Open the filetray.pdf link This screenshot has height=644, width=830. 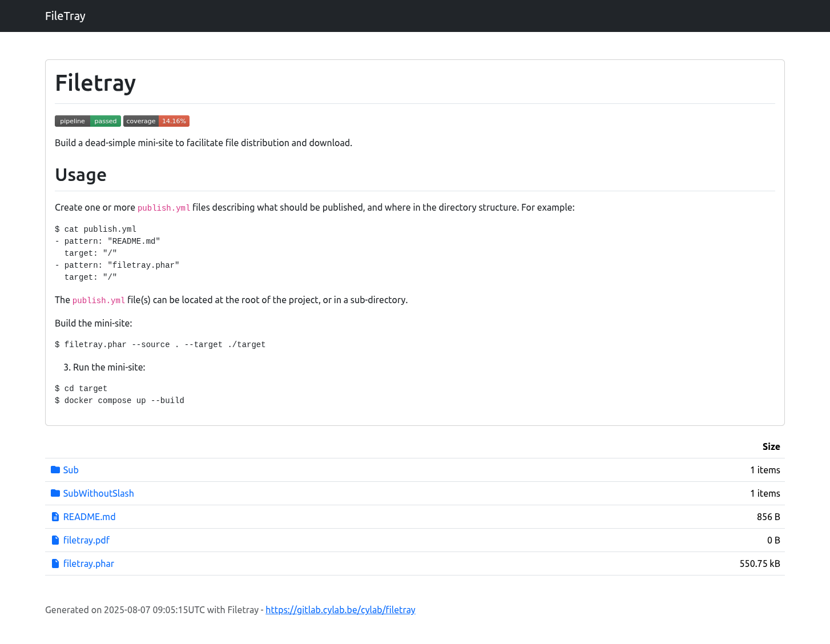[x=86, y=540]
